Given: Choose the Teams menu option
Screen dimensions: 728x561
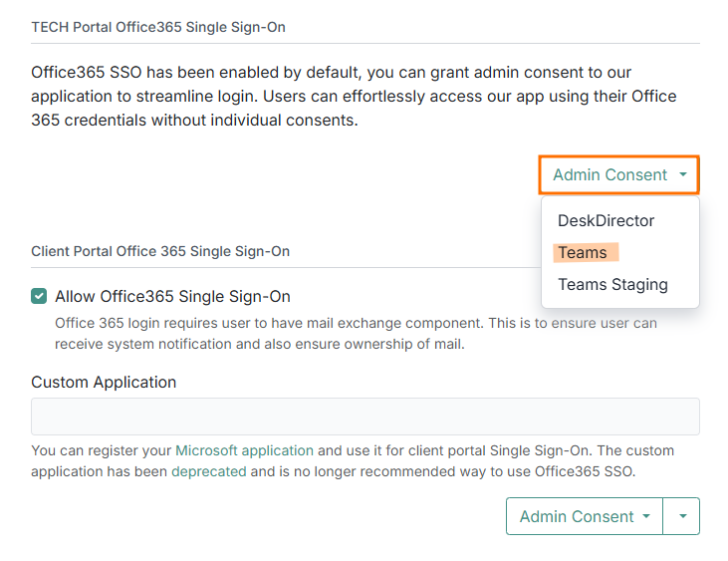Looking at the screenshot, I should pyautogui.click(x=583, y=252).
